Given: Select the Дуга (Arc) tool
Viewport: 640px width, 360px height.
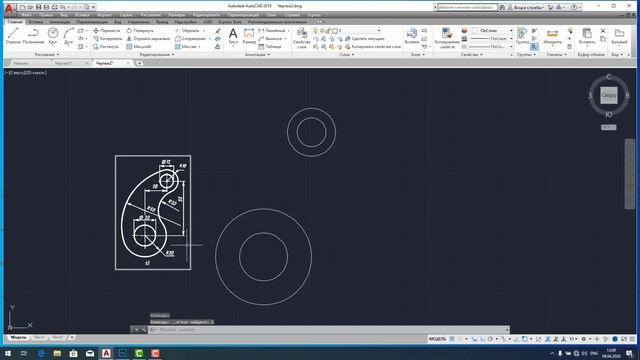Looking at the screenshot, I should (68, 36).
